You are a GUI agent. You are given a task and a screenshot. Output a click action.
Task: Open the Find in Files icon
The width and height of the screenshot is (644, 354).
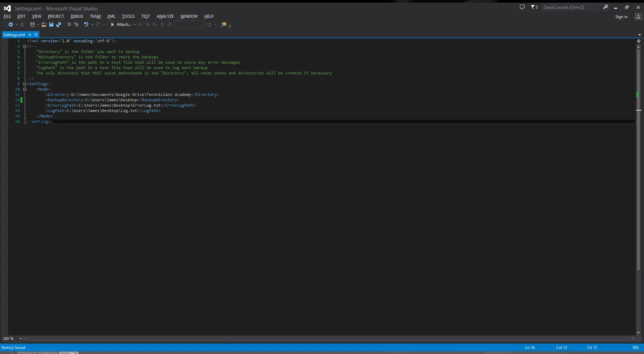pyautogui.click(x=224, y=24)
